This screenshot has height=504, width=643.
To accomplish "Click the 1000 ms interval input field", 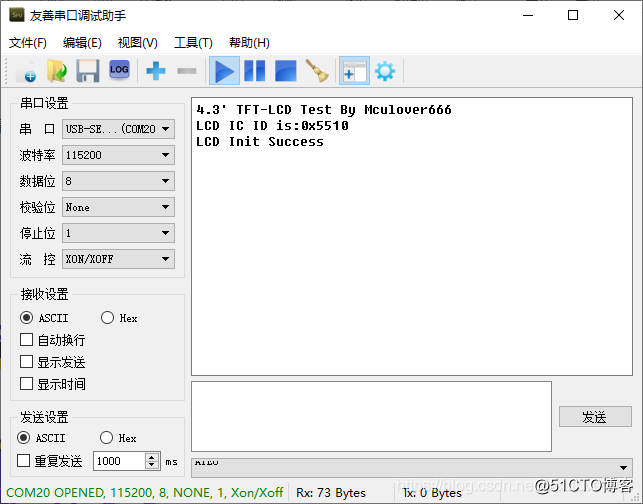I will click(x=119, y=461).
